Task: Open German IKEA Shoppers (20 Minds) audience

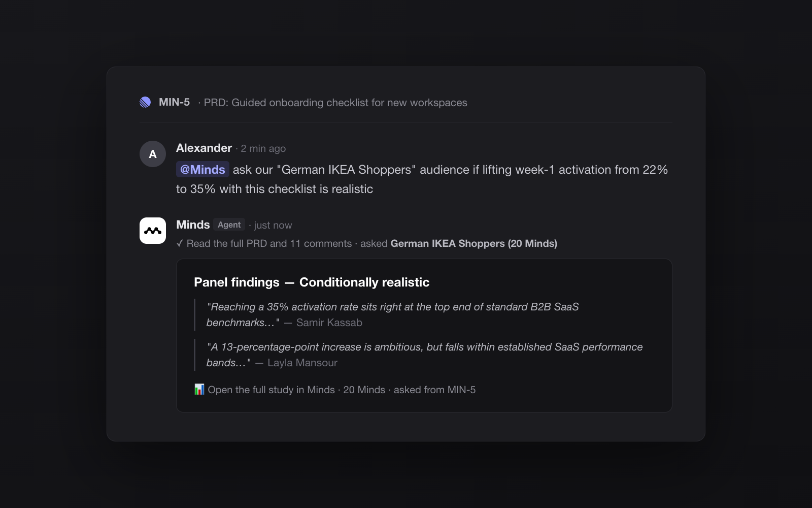Action: [x=474, y=244]
